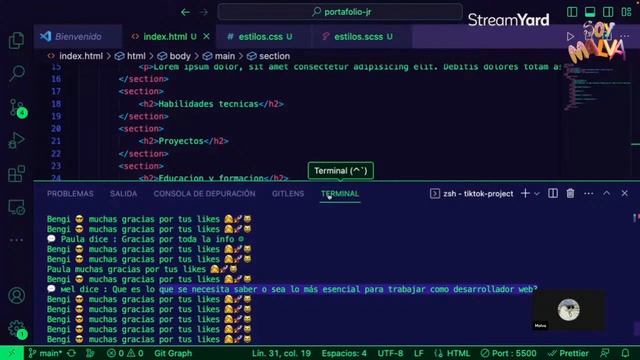640x360 pixels.
Task: Select the TERMINAL panel tab
Action: click(340, 194)
